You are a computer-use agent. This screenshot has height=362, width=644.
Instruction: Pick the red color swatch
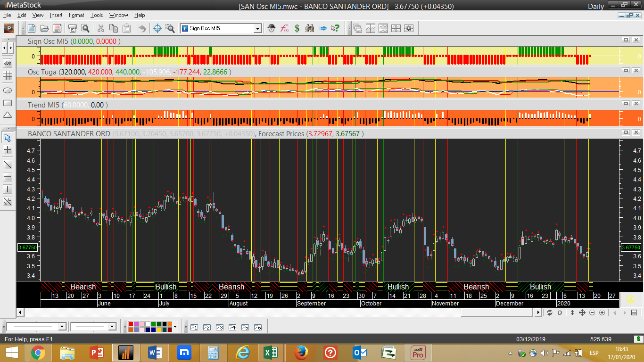[x=131, y=324]
